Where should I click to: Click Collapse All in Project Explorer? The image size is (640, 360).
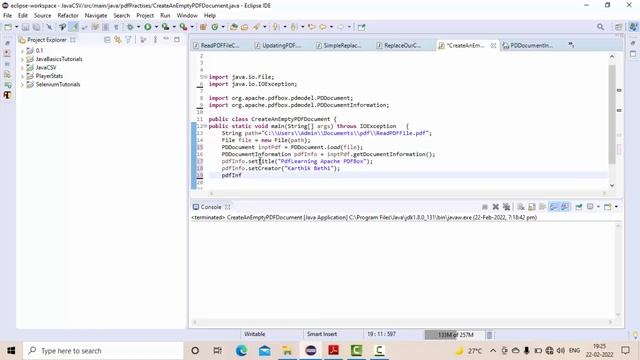pyautogui.click(x=107, y=40)
